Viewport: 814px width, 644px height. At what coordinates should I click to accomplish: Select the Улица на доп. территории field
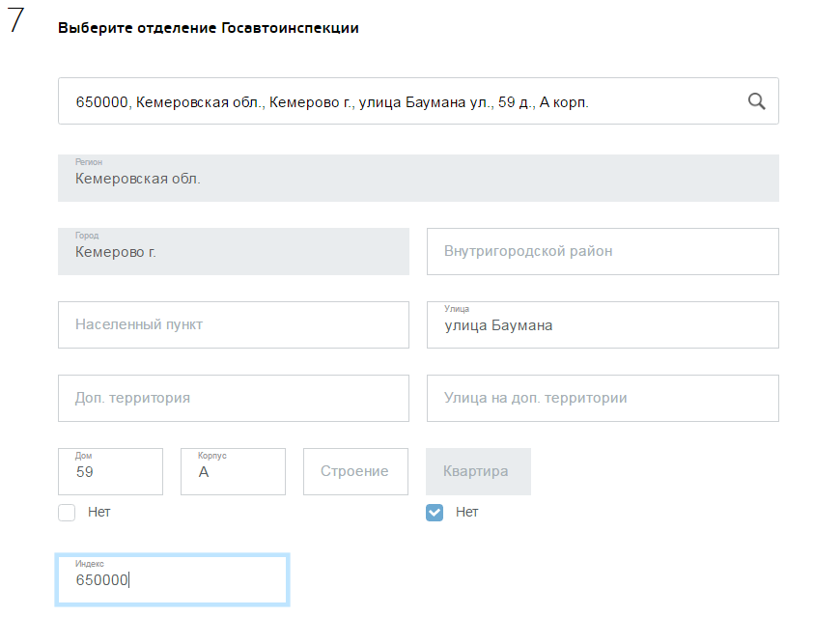tap(603, 398)
